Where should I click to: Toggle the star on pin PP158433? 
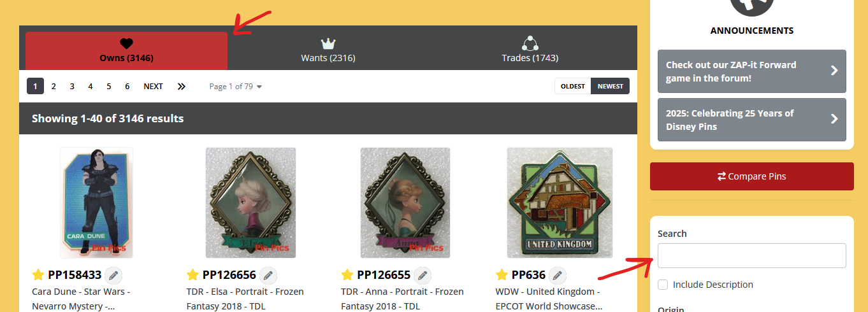point(38,275)
